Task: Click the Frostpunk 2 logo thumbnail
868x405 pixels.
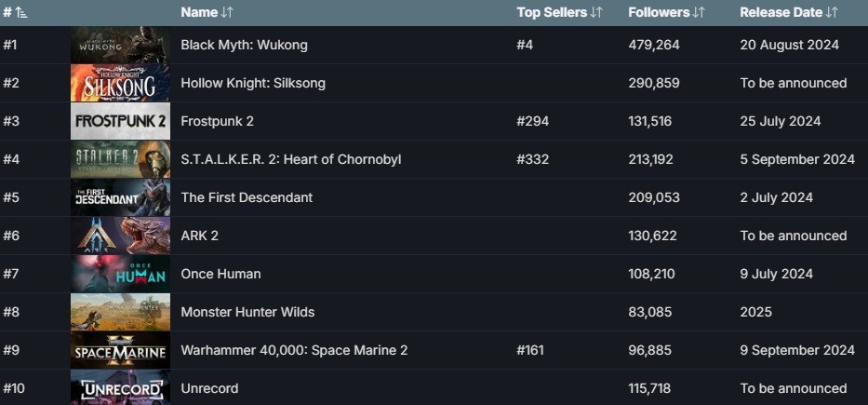Action: click(120, 121)
